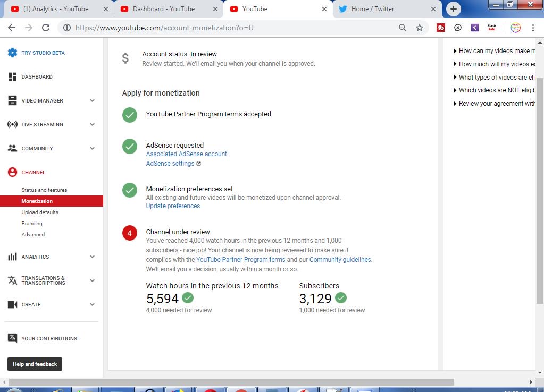Click the Video Manager sidebar icon
The width and height of the screenshot is (544, 392).
click(12, 100)
